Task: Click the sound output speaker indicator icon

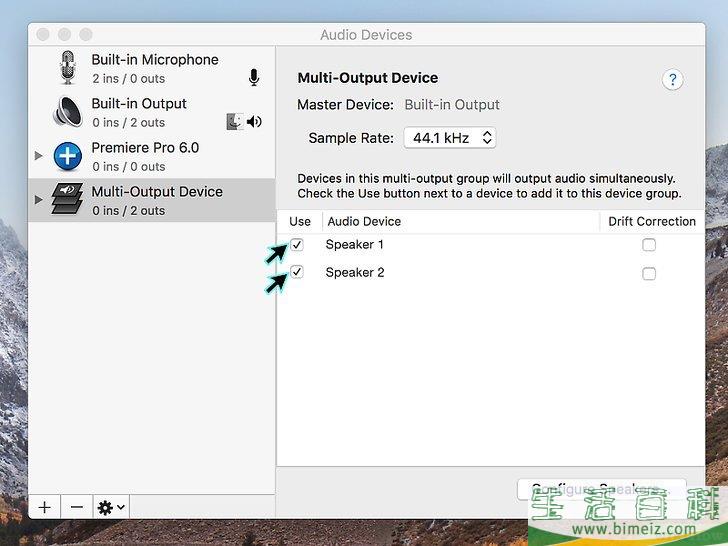Action: coord(255,122)
